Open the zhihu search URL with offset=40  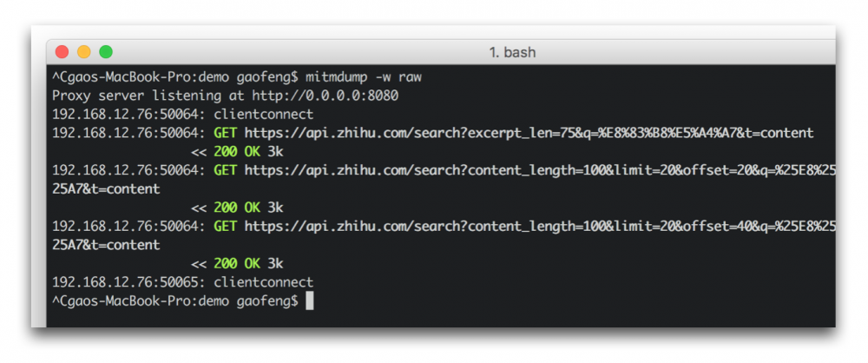point(539,226)
